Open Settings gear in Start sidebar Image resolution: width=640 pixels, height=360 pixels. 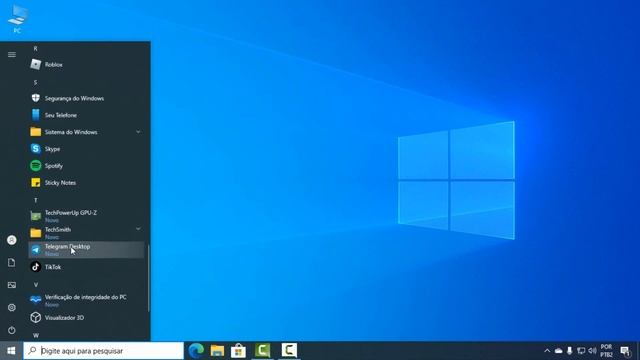pyautogui.click(x=12, y=307)
